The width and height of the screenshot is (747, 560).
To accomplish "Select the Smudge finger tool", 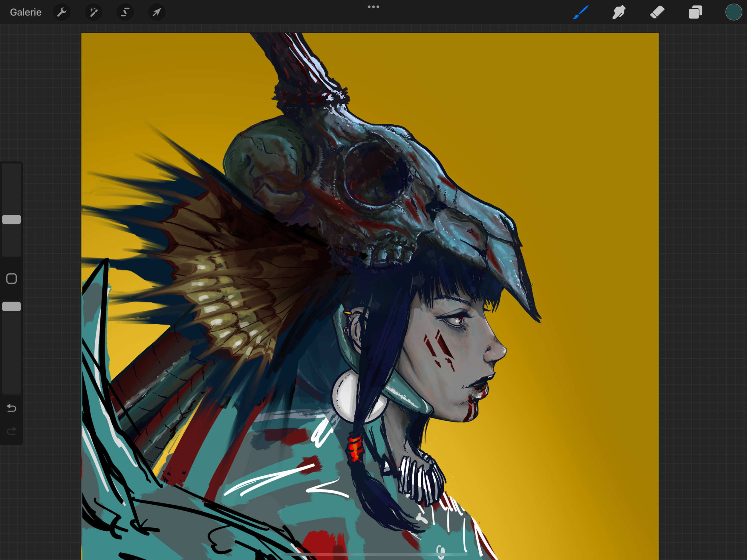I will tap(619, 13).
